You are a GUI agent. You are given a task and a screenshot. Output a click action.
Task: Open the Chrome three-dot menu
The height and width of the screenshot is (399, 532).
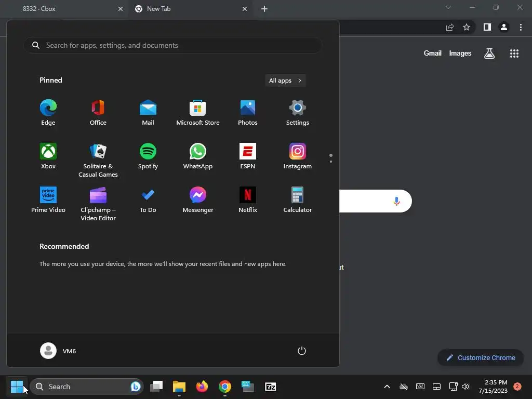tap(521, 27)
